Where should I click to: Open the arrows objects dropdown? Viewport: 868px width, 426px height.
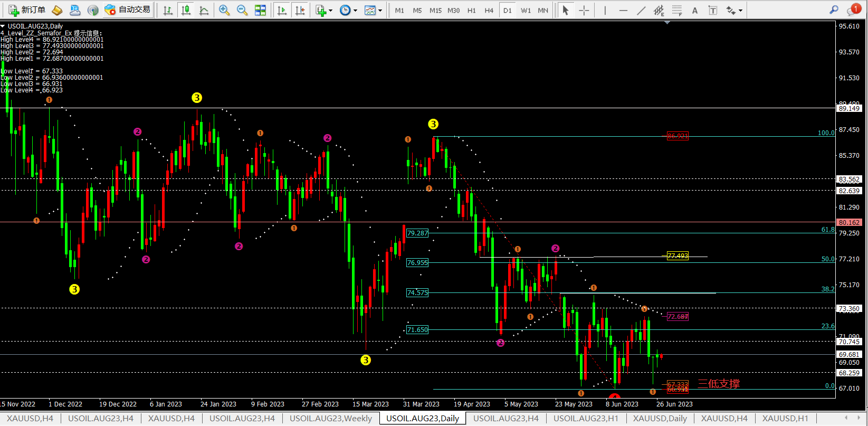click(734, 10)
